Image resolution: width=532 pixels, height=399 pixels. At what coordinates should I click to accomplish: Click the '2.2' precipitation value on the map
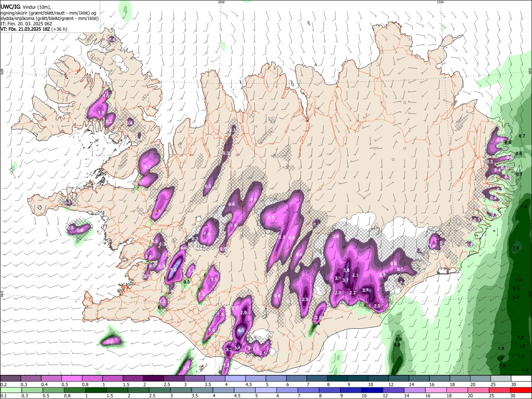pyautogui.click(x=352, y=293)
